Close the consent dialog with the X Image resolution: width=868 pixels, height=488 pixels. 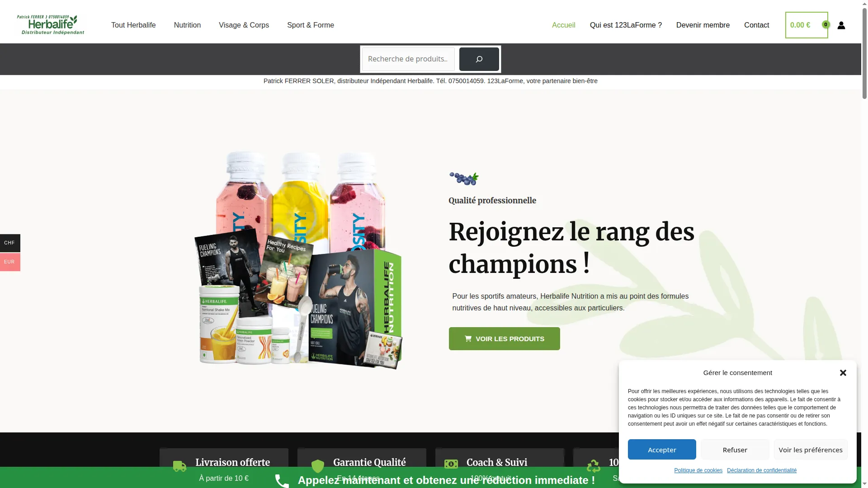point(843,373)
